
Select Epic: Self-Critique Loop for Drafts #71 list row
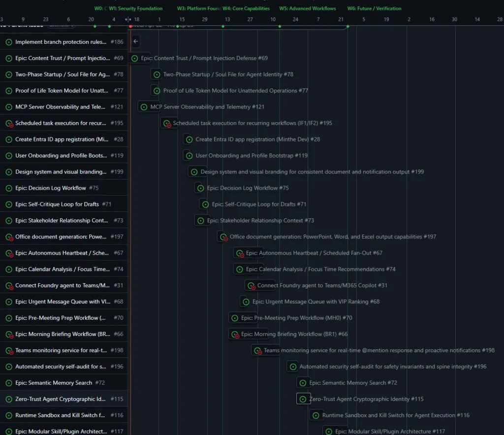coord(64,204)
